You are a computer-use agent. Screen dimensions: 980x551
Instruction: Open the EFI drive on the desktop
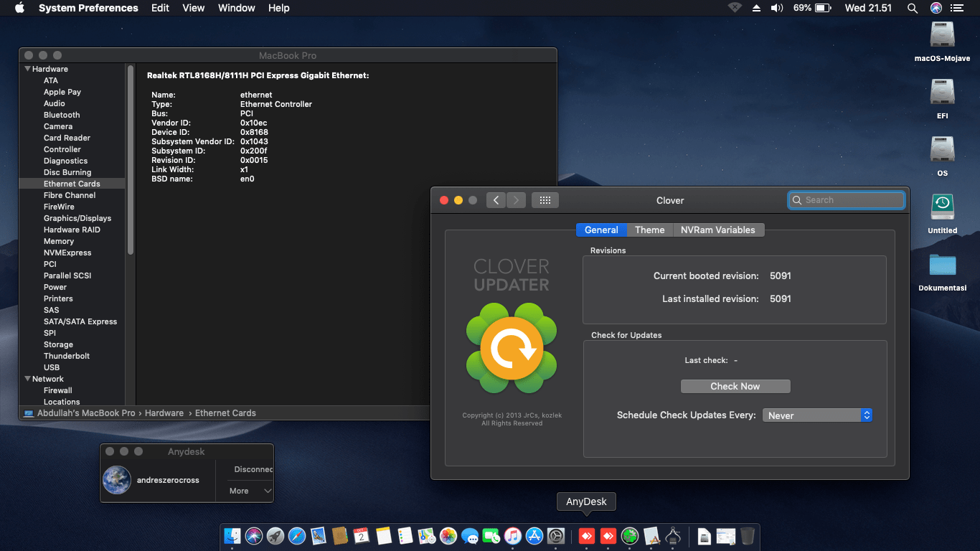pos(942,93)
